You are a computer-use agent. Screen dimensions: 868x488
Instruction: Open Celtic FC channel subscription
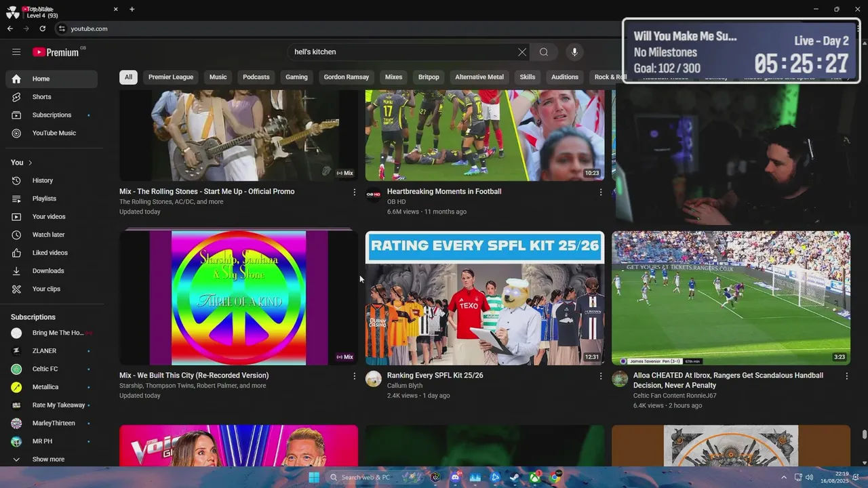click(x=52, y=369)
